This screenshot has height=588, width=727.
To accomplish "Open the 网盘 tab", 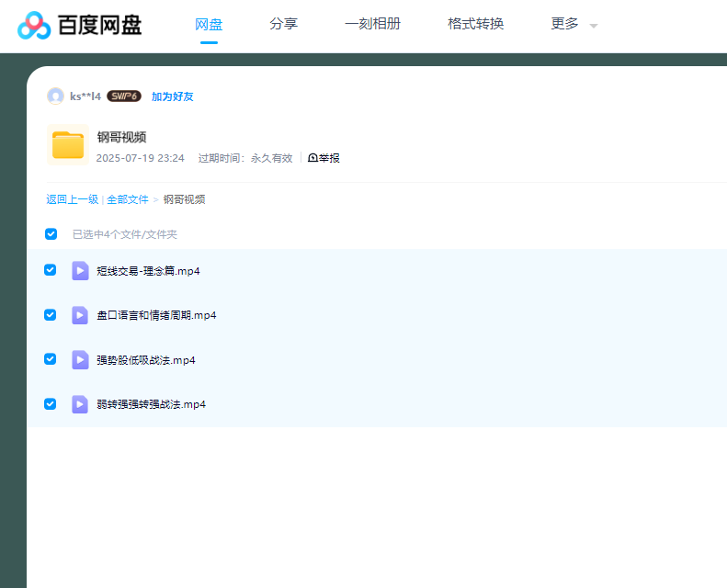I will [209, 25].
